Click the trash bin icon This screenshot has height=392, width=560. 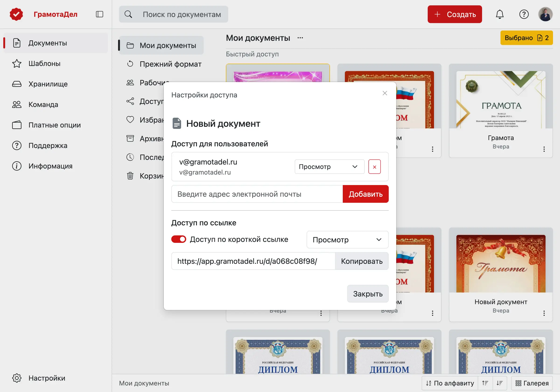[x=130, y=176]
